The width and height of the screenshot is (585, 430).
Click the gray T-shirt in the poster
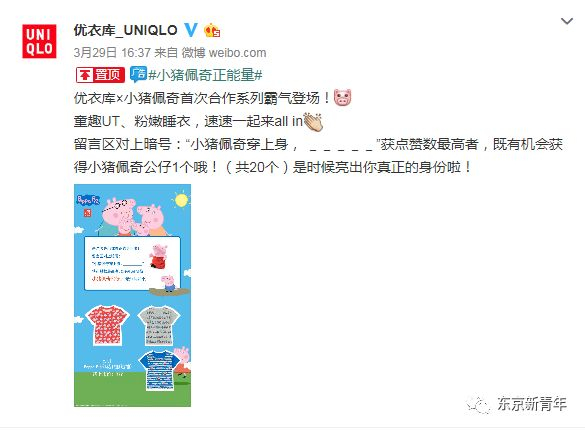click(159, 326)
